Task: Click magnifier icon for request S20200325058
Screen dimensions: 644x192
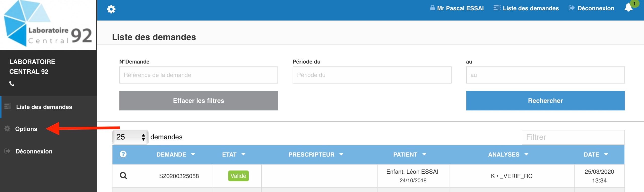Action: click(123, 175)
